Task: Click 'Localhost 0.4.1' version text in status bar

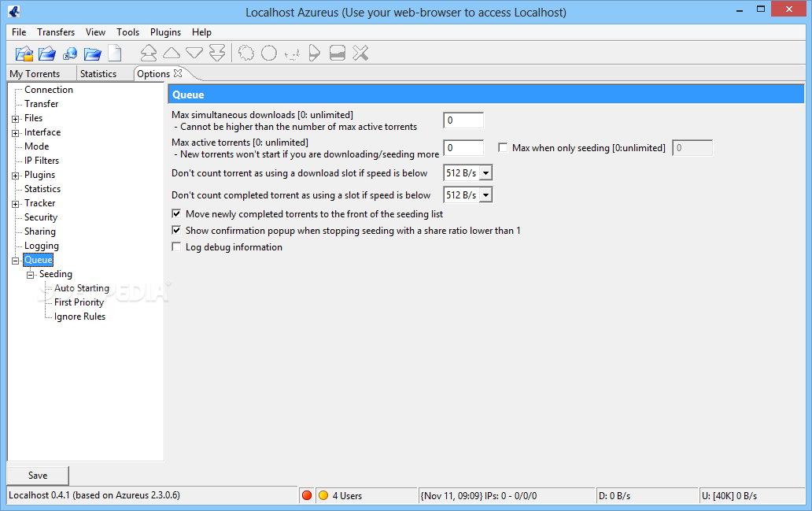Action: click(94, 495)
